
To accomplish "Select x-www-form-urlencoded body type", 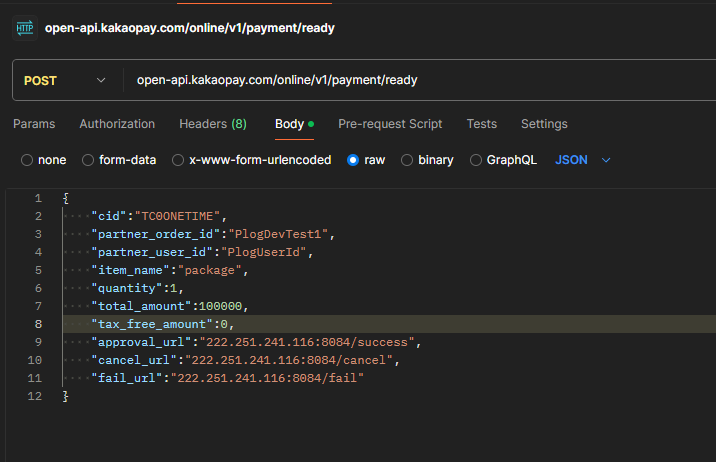I will tap(178, 160).
